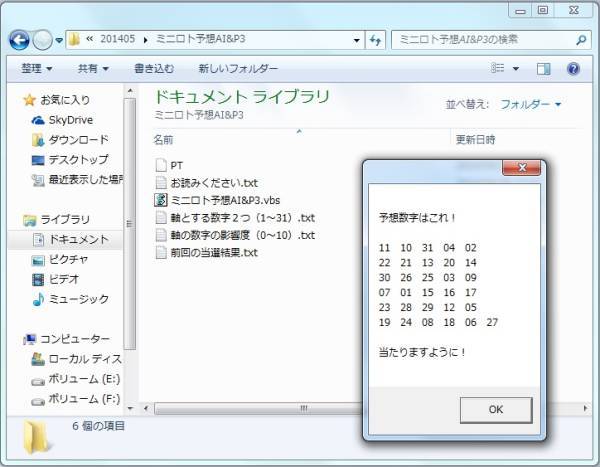Open the help question-mark icon
This screenshot has width=600, height=467.
[x=573, y=69]
